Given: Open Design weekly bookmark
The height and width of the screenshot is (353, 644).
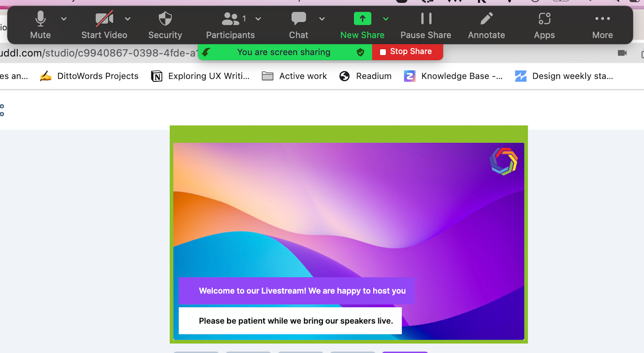Looking at the screenshot, I should [564, 76].
